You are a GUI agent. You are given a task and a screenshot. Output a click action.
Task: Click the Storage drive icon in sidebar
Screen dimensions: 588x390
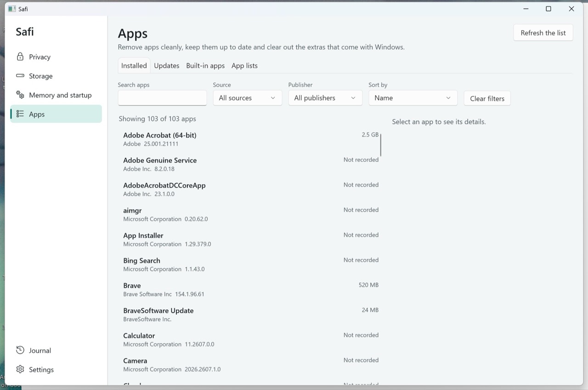(x=20, y=76)
